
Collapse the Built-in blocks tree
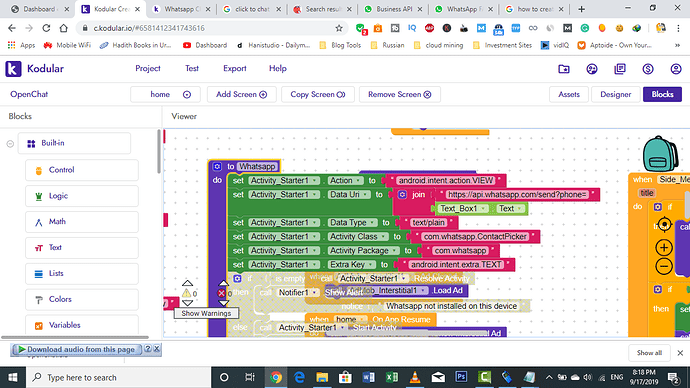pyautogui.click(x=10, y=144)
